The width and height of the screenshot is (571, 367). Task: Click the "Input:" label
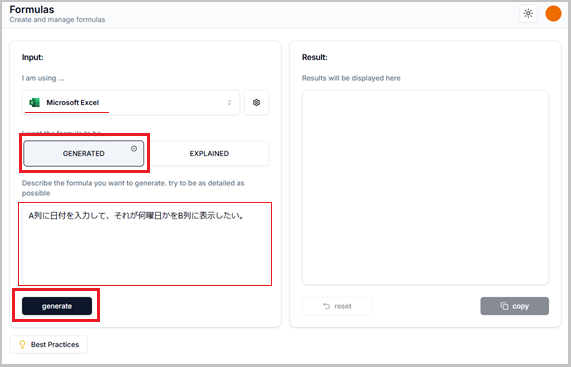point(33,57)
